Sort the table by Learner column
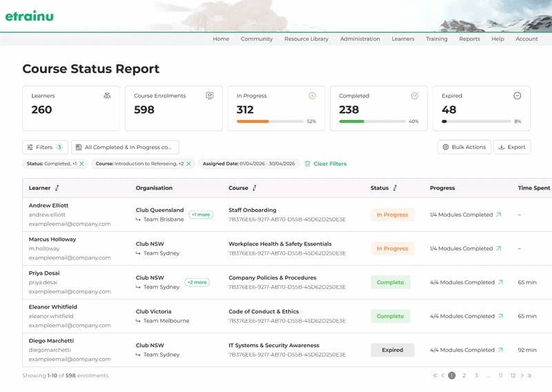 coord(57,188)
